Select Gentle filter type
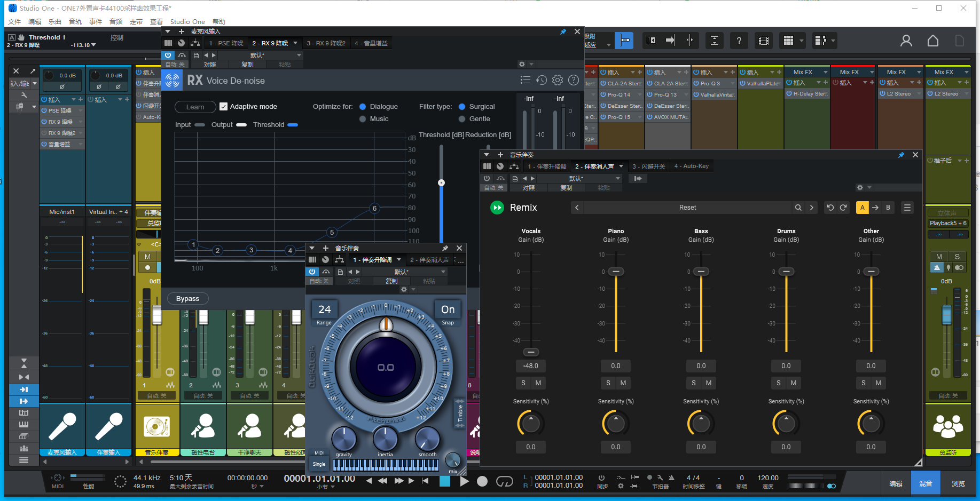The width and height of the screenshot is (980, 501). [462, 119]
